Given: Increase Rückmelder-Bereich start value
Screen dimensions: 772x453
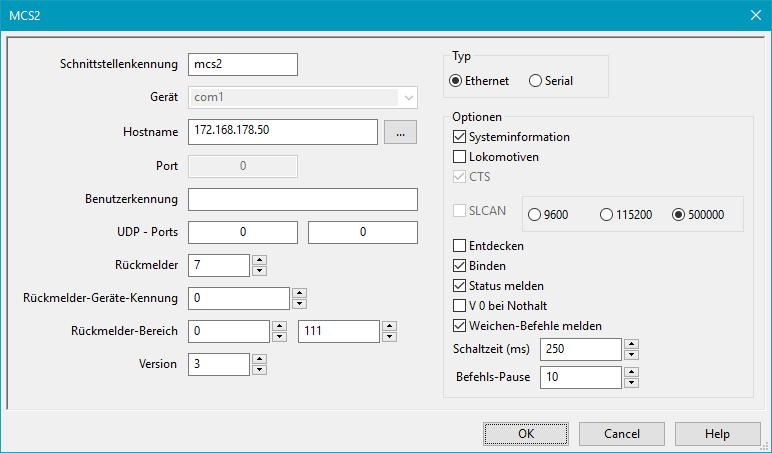Looking at the screenshot, I should click(x=279, y=326).
